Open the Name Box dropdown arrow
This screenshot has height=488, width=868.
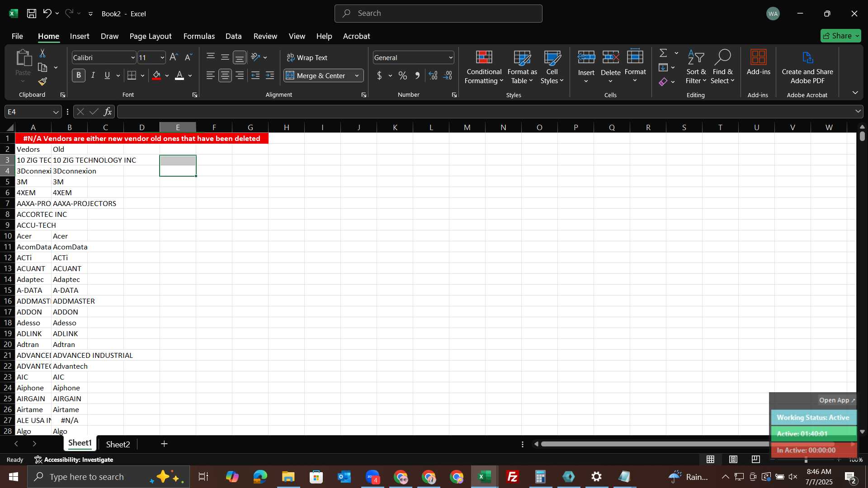coord(56,112)
